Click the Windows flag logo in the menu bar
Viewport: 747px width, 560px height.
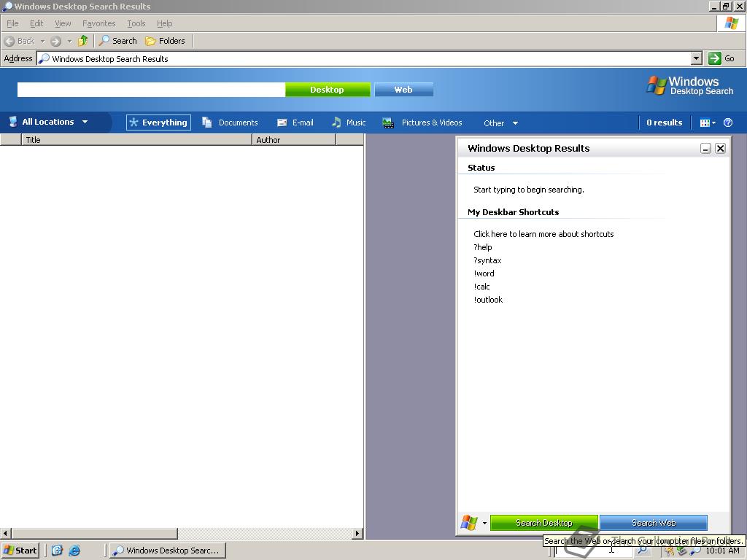coord(731,23)
